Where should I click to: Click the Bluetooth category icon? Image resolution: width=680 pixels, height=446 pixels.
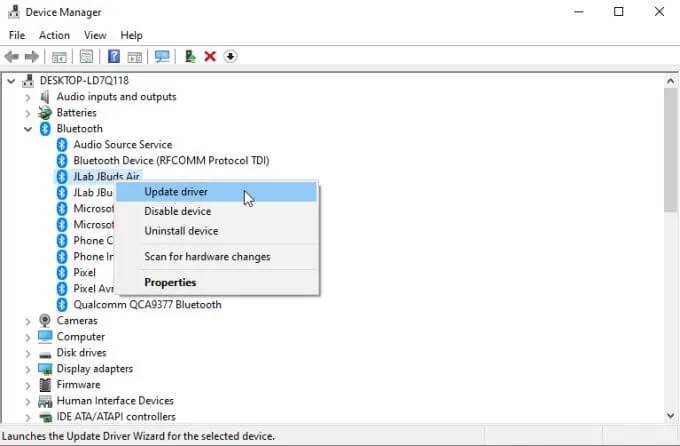coord(45,129)
